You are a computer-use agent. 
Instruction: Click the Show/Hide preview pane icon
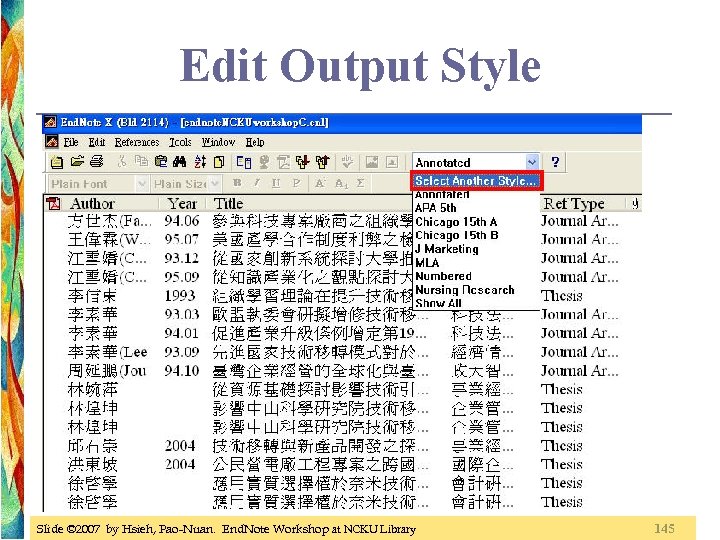click(244, 162)
